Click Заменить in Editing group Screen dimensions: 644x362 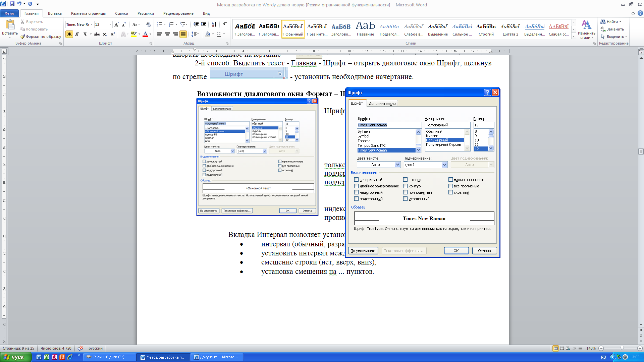(x=612, y=29)
